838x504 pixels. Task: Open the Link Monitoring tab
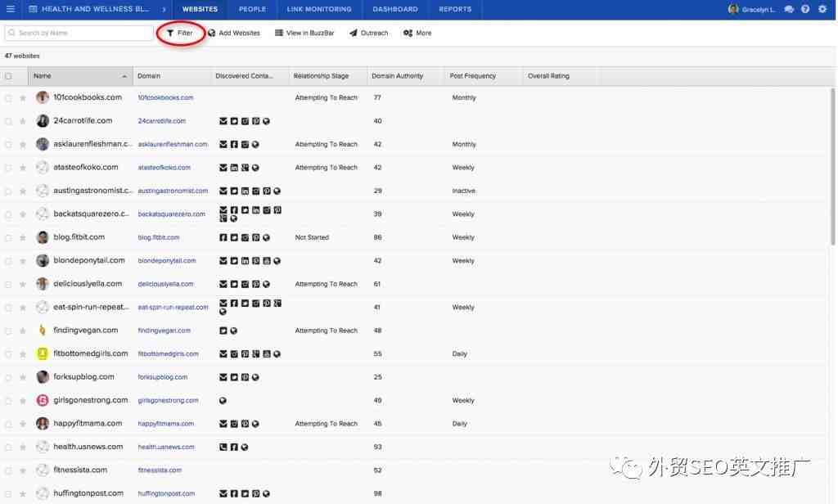(x=319, y=9)
